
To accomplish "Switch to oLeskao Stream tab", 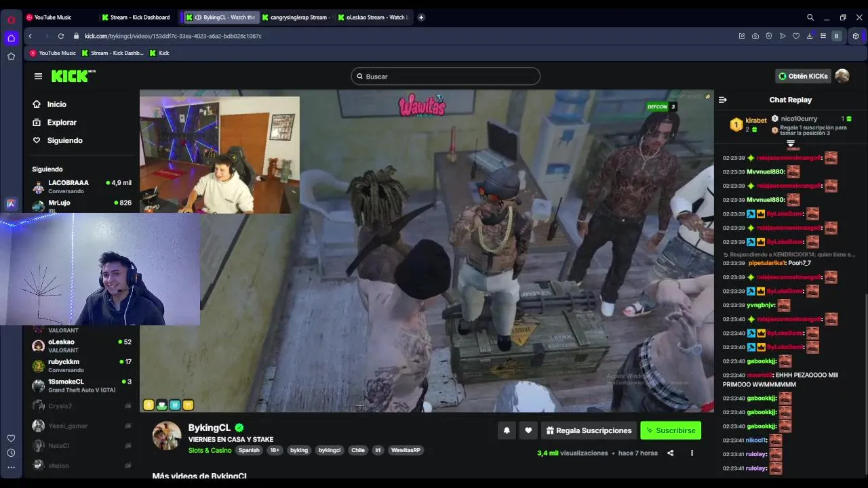I will pyautogui.click(x=372, y=18).
